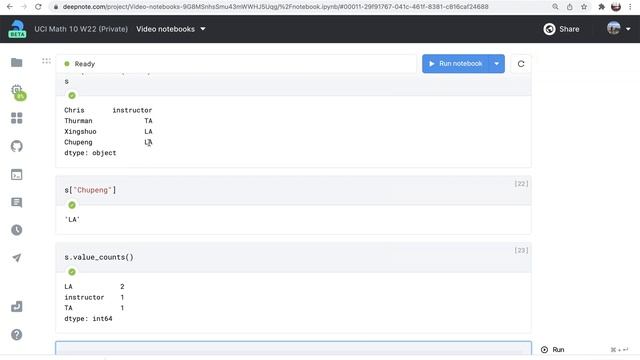This screenshot has height=360, width=640.
Task: Open the browser three-dot menu
Action: click(x=631, y=7)
